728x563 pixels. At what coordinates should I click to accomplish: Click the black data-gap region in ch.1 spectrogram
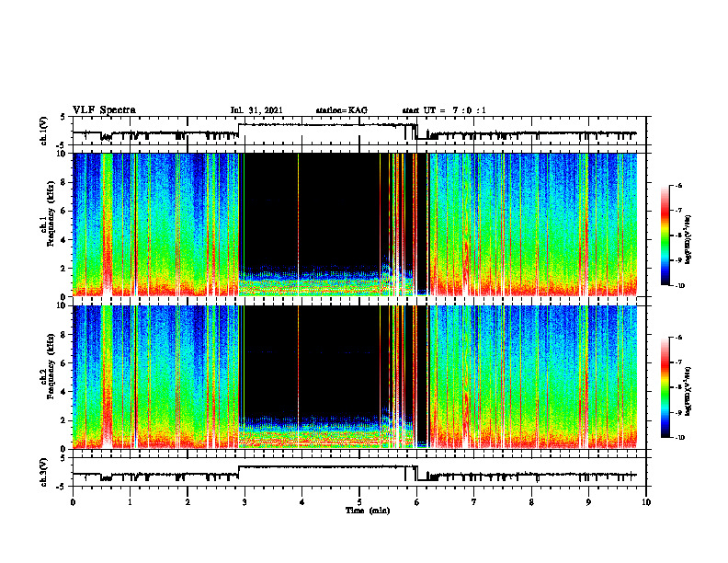click(339, 209)
